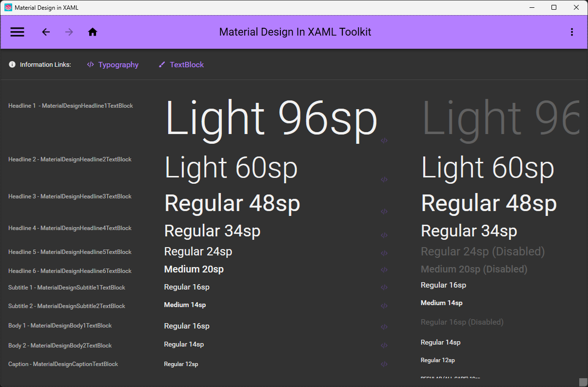Open the three-dot overflow menu
Screen dimensions: 588x387
coord(572,32)
